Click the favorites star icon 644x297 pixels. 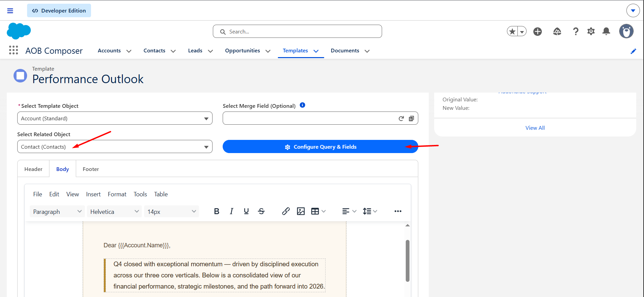(x=512, y=31)
